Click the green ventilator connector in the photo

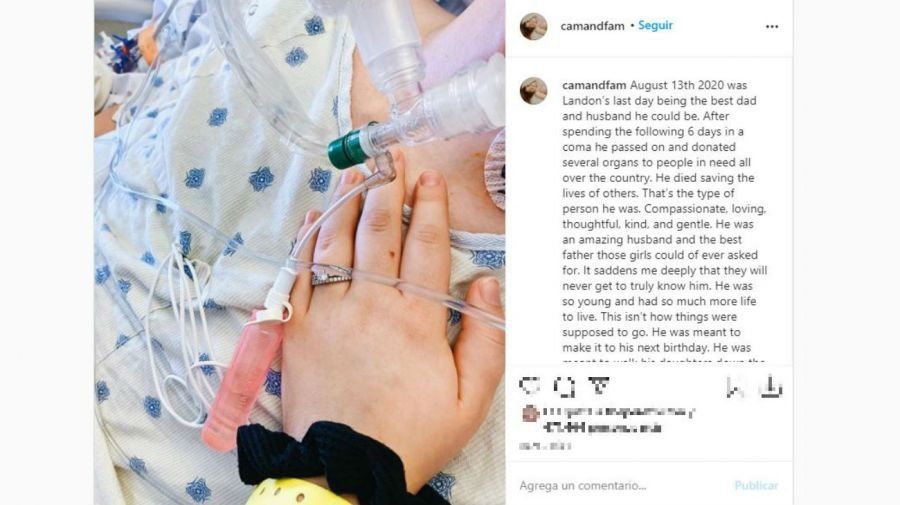point(348,150)
